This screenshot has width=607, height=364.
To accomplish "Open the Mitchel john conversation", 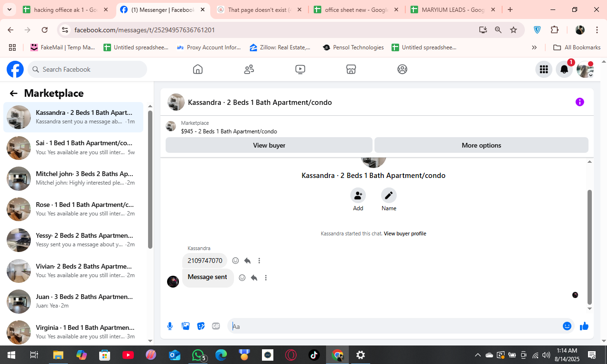I will (x=73, y=178).
